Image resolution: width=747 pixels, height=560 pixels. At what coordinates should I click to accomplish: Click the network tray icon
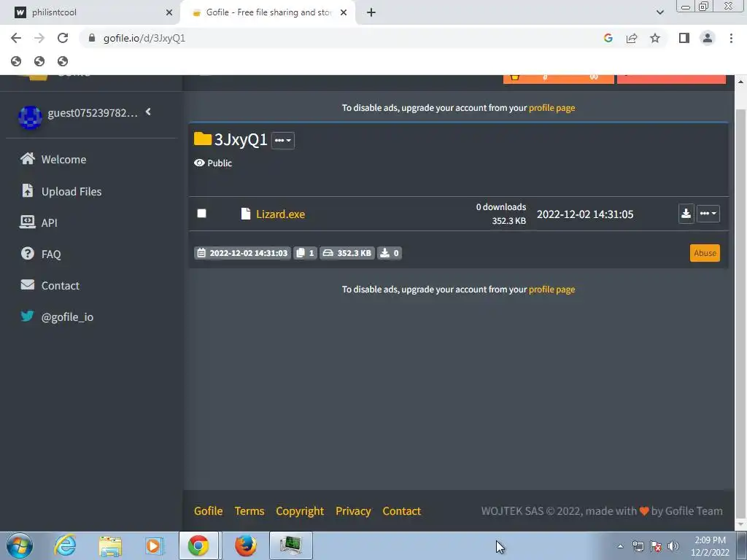point(638,546)
